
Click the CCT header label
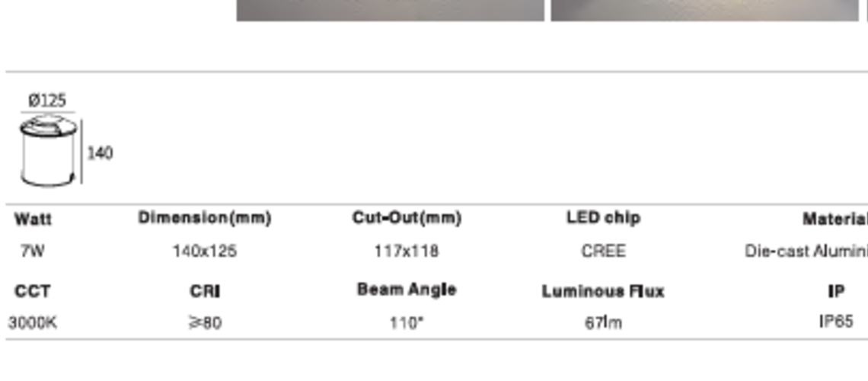click(33, 291)
